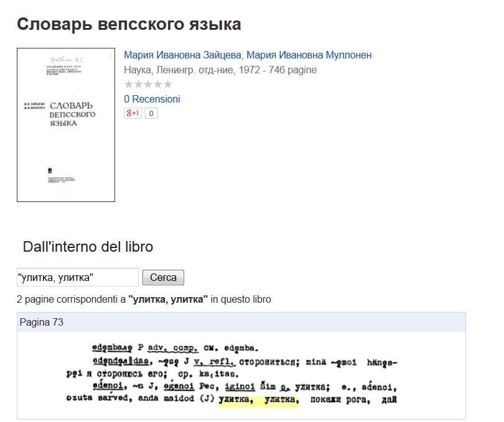Image resolution: width=504 pixels, height=422 pixels.
Task: Open the book cover thumbnail
Action: click(x=66, y=125)
